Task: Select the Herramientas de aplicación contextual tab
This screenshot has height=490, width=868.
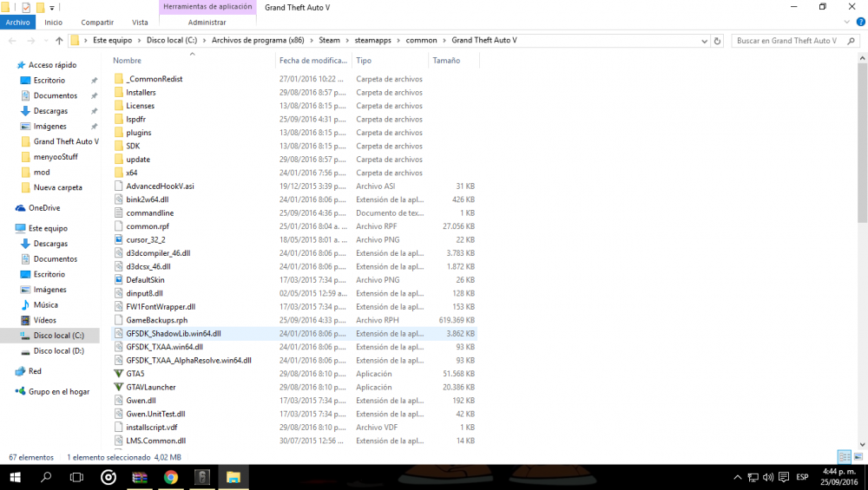Action: tap(207, 7)
